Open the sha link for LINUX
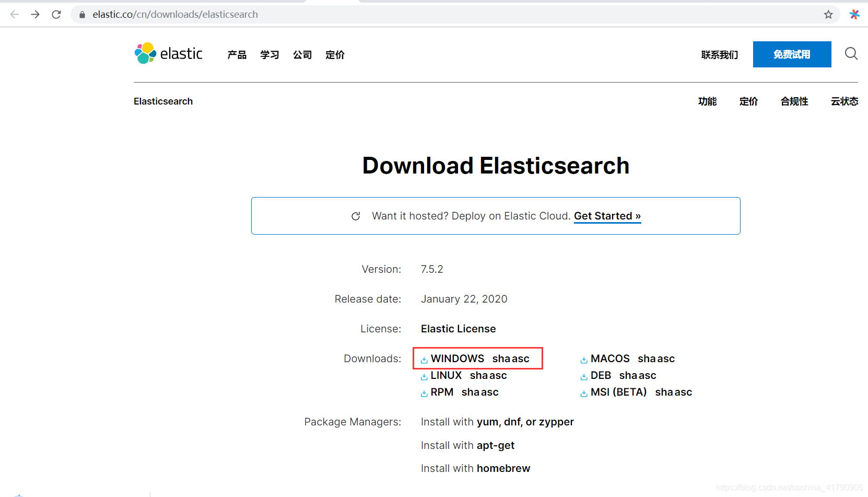The height and width of the screenshot is (497, 868). click(x=478, y=375)
